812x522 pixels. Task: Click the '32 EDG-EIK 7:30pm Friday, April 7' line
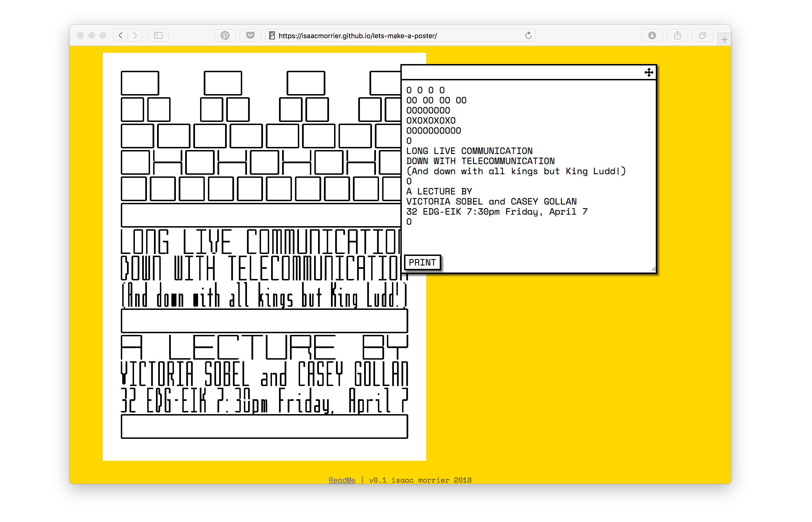coord(496,212)
